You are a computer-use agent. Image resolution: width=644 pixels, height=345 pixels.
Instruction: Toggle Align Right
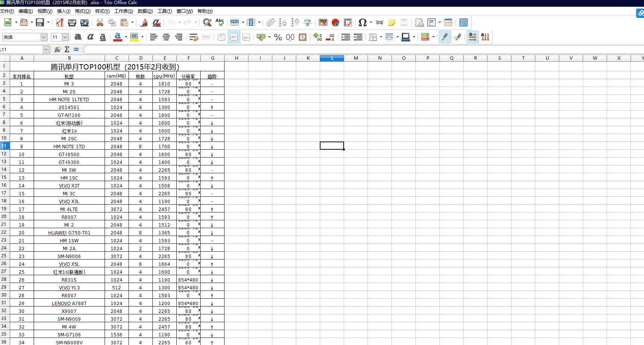179,37
